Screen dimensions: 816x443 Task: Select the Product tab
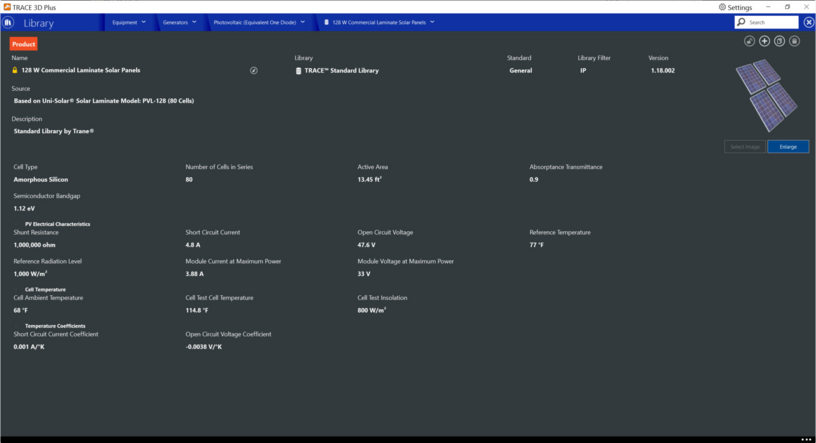click(x=23, y=44)
